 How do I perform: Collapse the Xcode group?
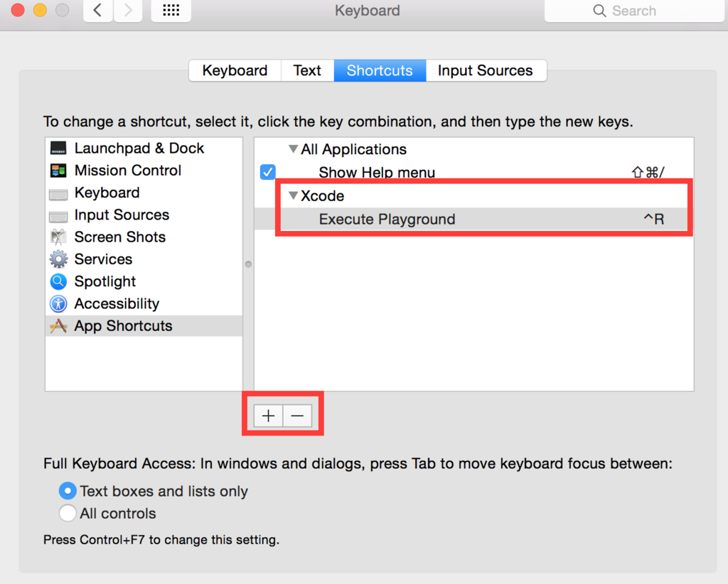(x=293, y=195)
